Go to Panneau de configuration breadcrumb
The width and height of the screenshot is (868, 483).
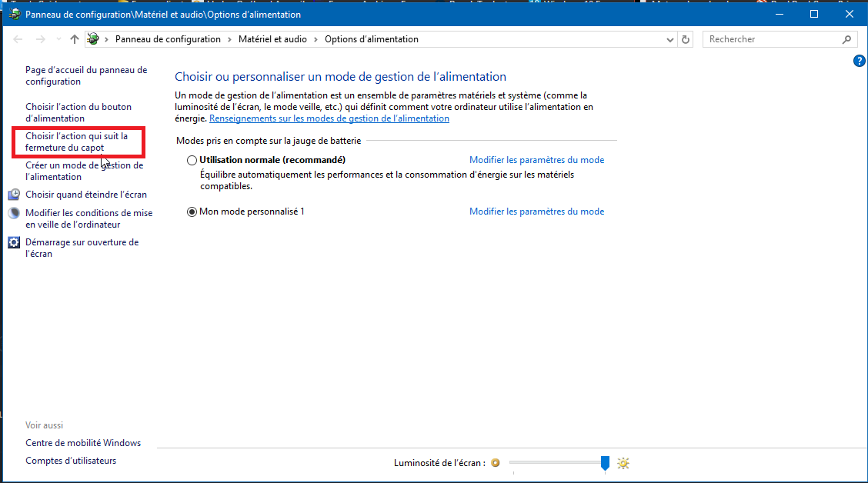[168, 39]
